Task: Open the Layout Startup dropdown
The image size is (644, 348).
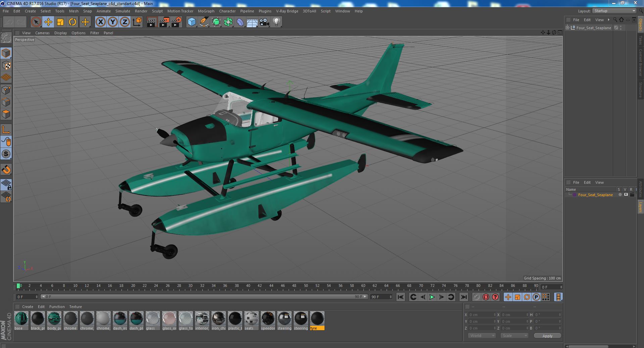Action: [x=614, y=11]
